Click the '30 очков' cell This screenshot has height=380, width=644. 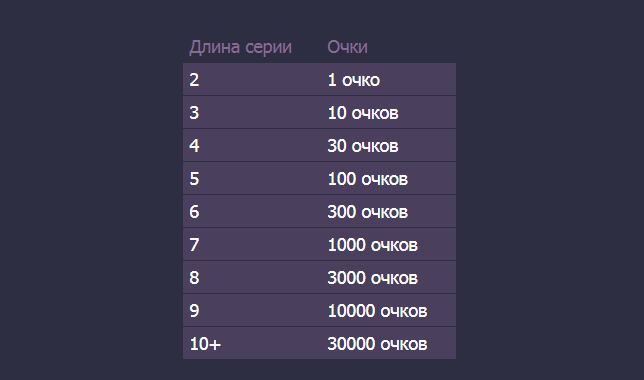(388, 145)
